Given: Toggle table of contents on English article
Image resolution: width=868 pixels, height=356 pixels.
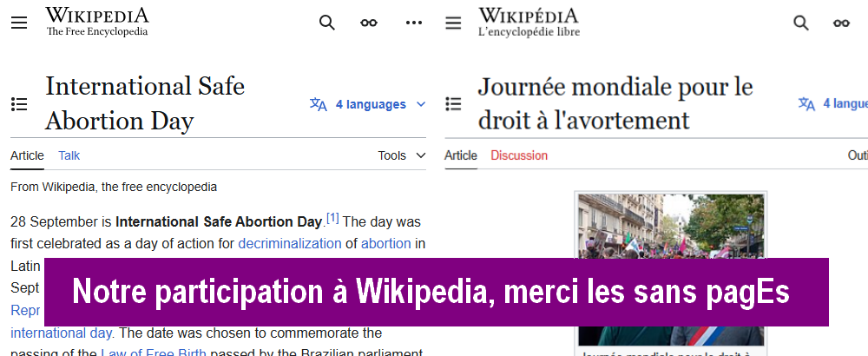Looking at the screenshot, I should [x=19, y=104].
